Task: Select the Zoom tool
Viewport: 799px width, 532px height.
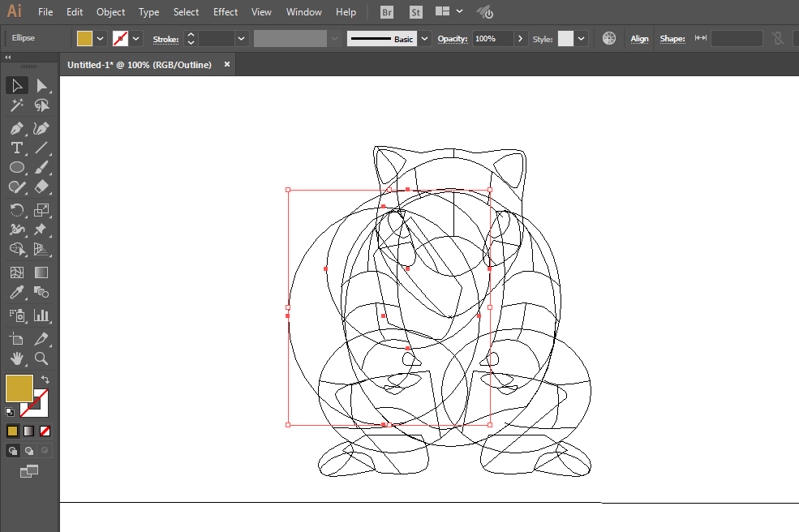Action: pyautogui.click(x=41, y=358)
